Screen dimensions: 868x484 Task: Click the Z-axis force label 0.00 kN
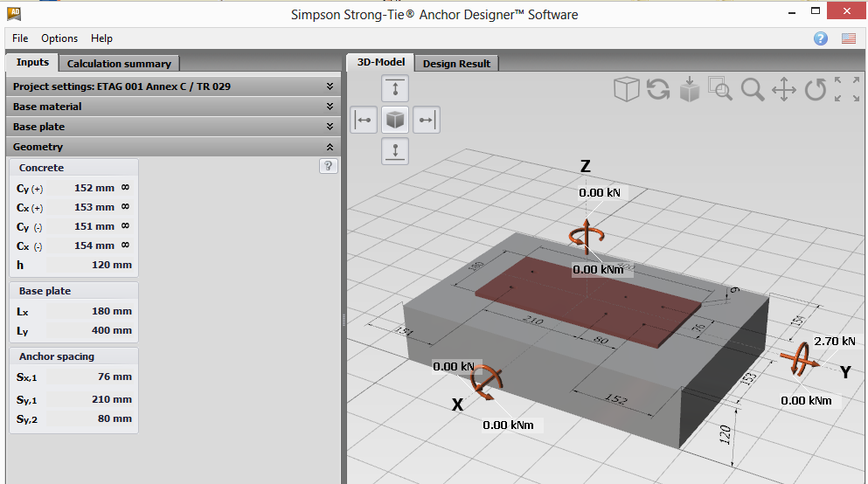[x=600, y=192]
